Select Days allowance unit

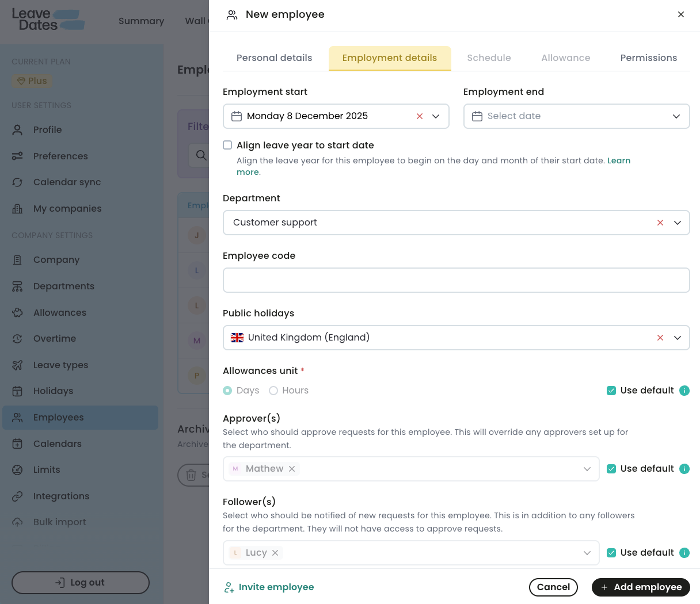click(227, 391)
